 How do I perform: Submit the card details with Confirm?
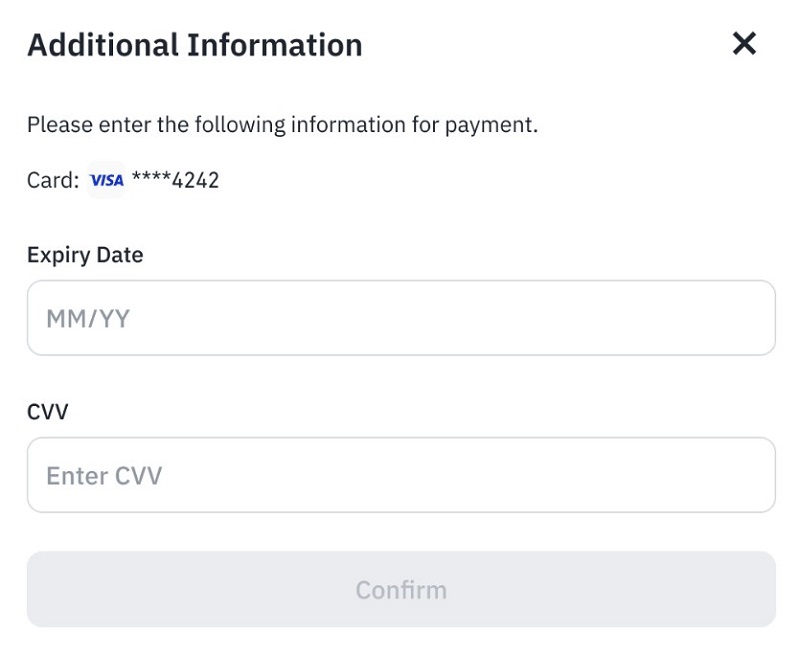[401, 589]
